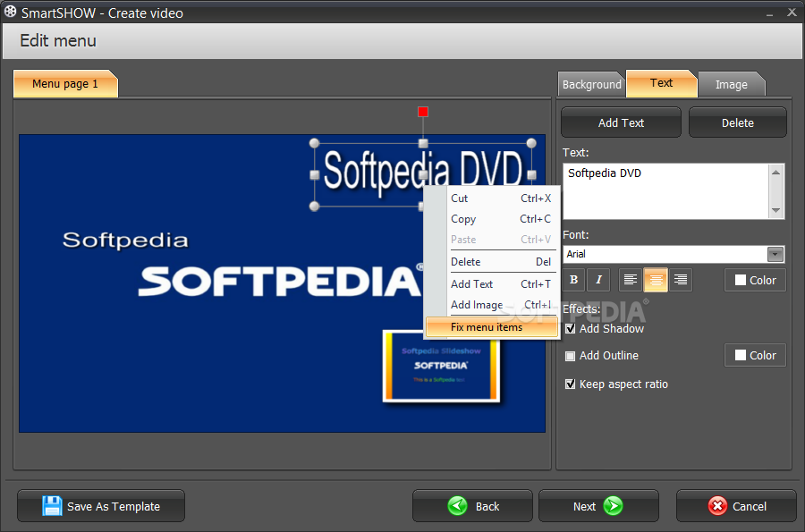The width and height of the screenshot is (805, 532).
Task: Toggle italic text formatting
Action: (x=598, y=280)
